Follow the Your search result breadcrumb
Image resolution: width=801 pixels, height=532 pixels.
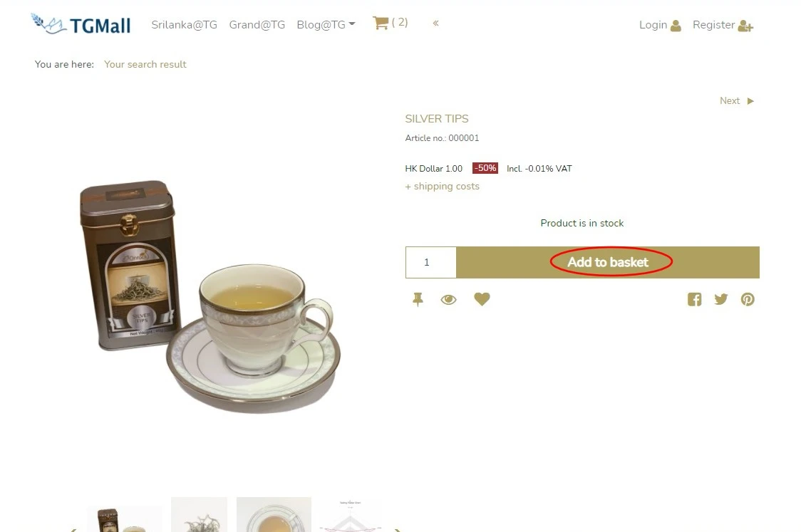pos(145,64)
